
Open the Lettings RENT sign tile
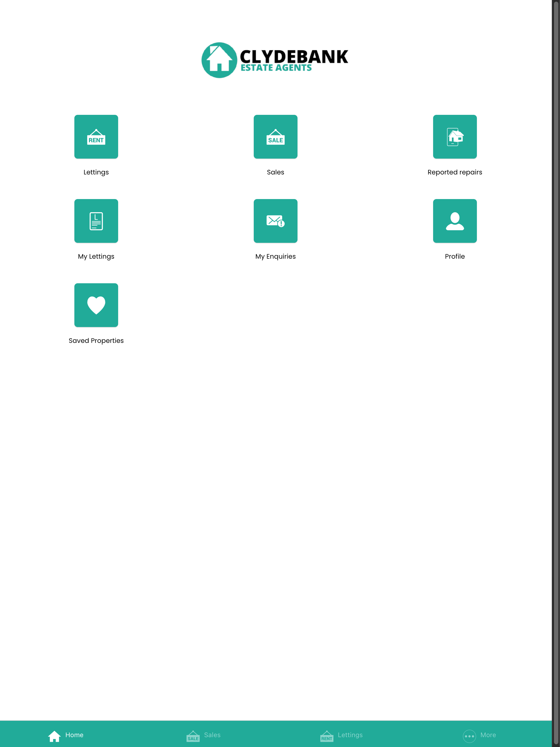point(96,137)
